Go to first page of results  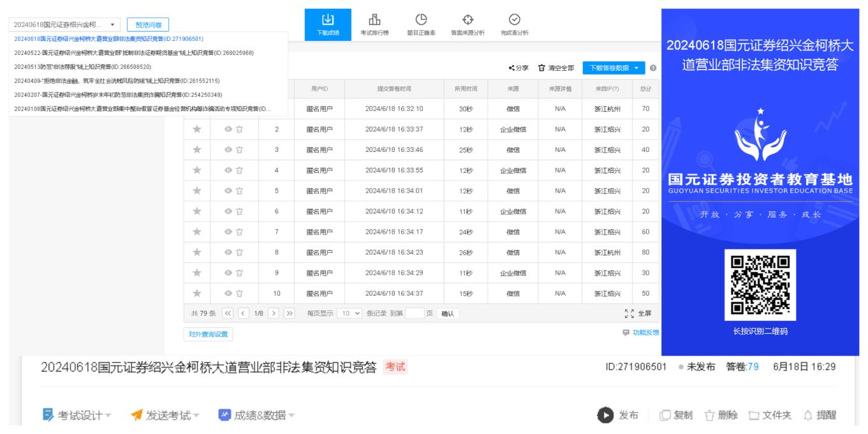pos(228,313)
